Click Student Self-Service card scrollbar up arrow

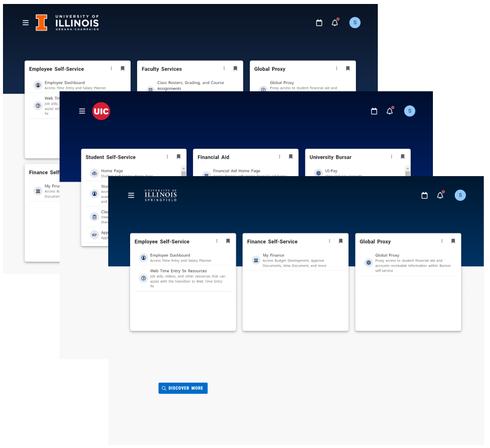point(183,168)
